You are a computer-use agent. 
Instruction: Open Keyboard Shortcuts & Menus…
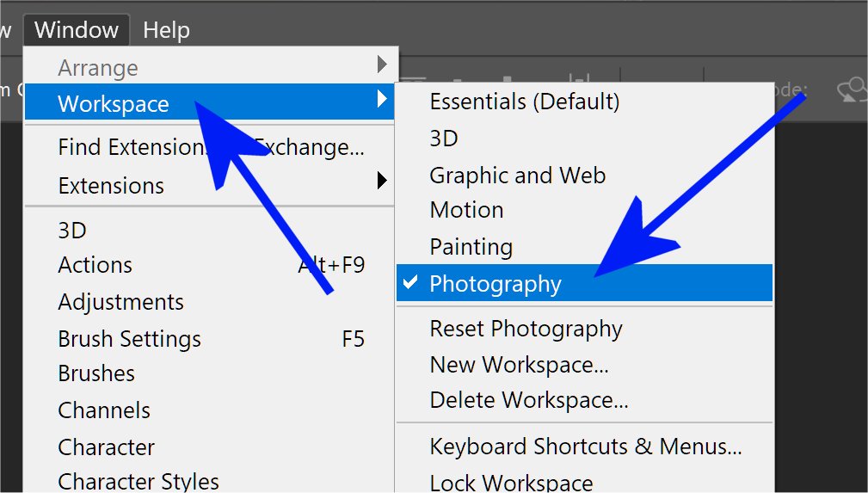(x=585, y=447)
